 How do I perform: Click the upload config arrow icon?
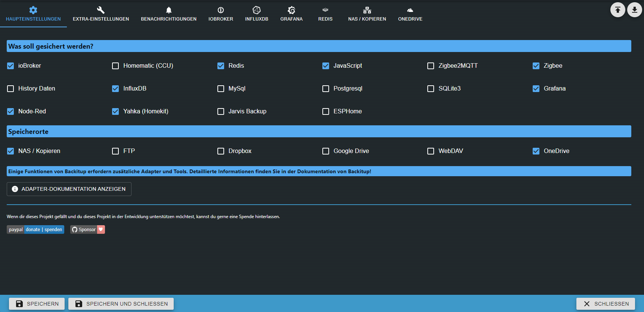[x=617, y=10]
